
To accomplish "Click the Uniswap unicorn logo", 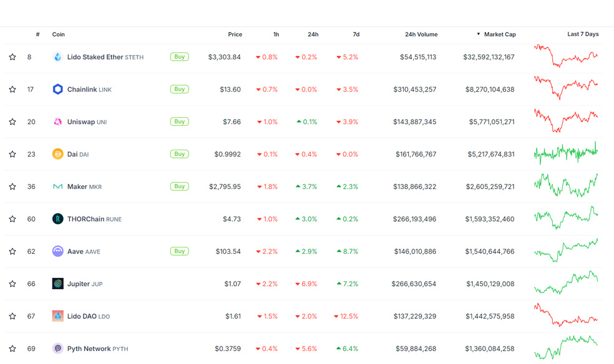I will pos(57,122).
